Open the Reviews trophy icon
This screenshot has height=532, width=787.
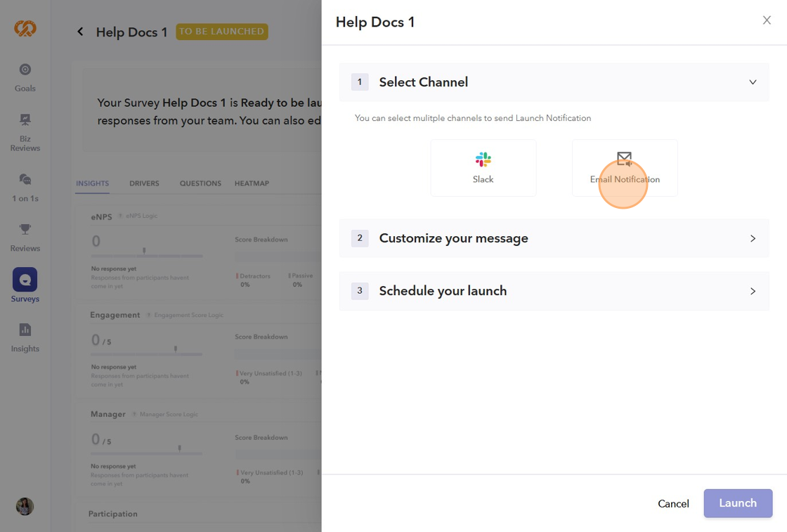click(25, 229)
